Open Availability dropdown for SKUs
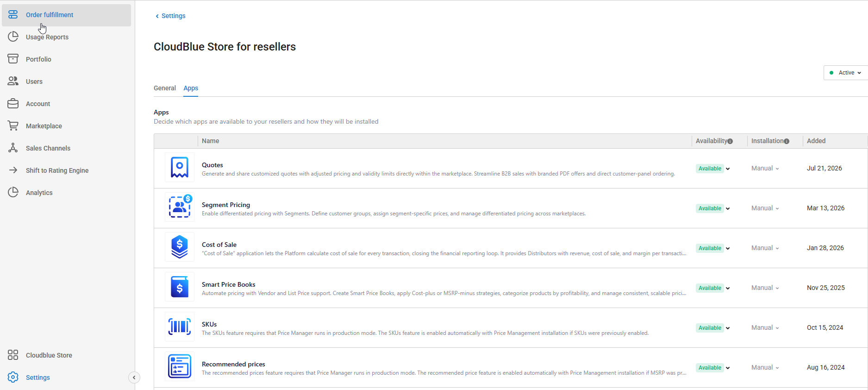Image resolution: width=868 pixels, height=390 pixels. 713,328
